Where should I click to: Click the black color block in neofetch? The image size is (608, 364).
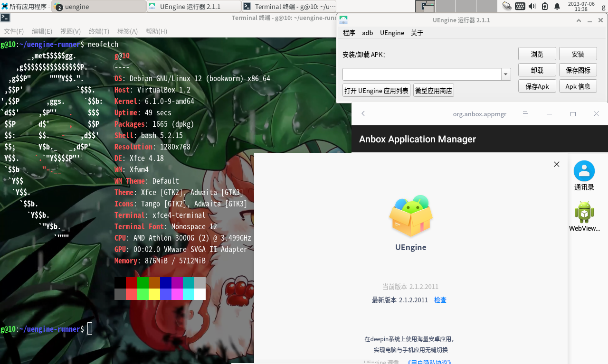click(x=120, y=283)
